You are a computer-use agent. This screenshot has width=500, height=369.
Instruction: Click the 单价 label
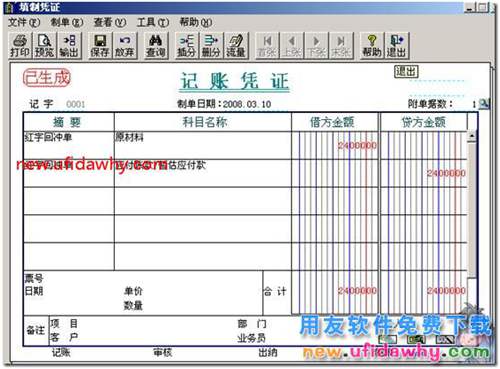tap(133, 291)
